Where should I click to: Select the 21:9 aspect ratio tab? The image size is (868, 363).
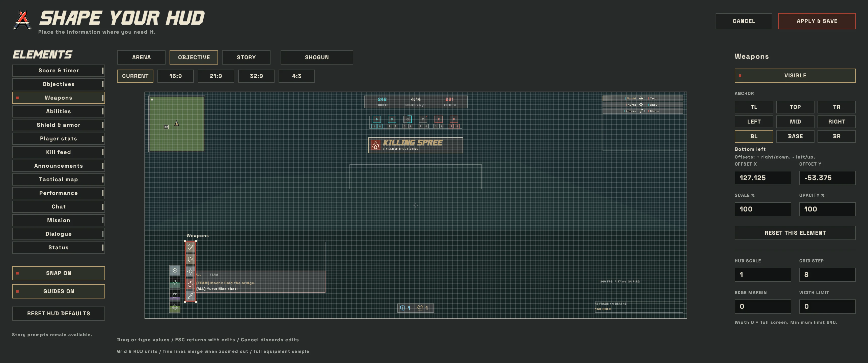click(x=216, y=76)
